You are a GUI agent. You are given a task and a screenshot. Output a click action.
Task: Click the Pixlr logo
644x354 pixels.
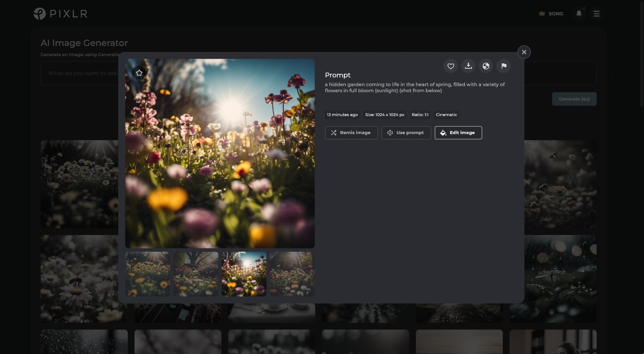60,13
